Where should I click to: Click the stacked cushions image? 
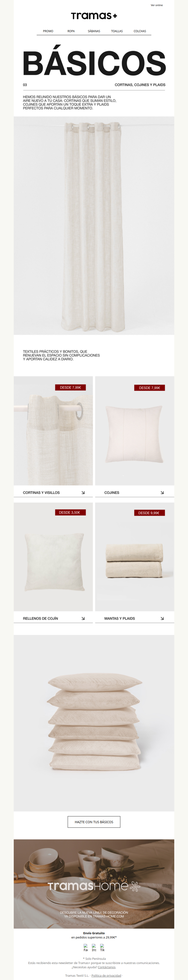pyautogui.click(x=94, y=723)
